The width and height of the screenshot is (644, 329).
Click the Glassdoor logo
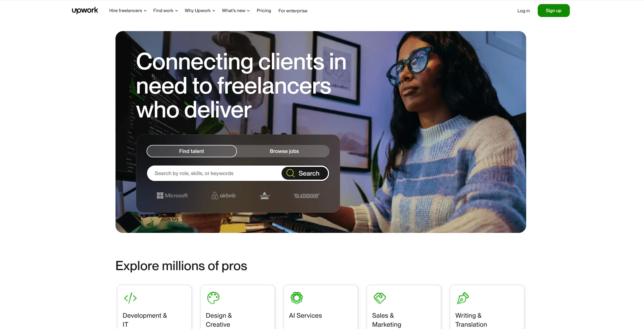click(306, 196)
